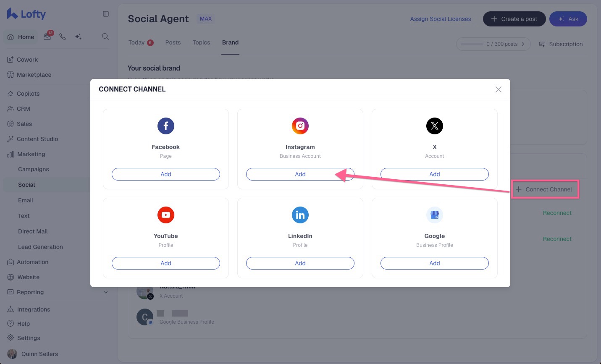
Task: Close the Connect Channel dialog
Action: point(499,89)
